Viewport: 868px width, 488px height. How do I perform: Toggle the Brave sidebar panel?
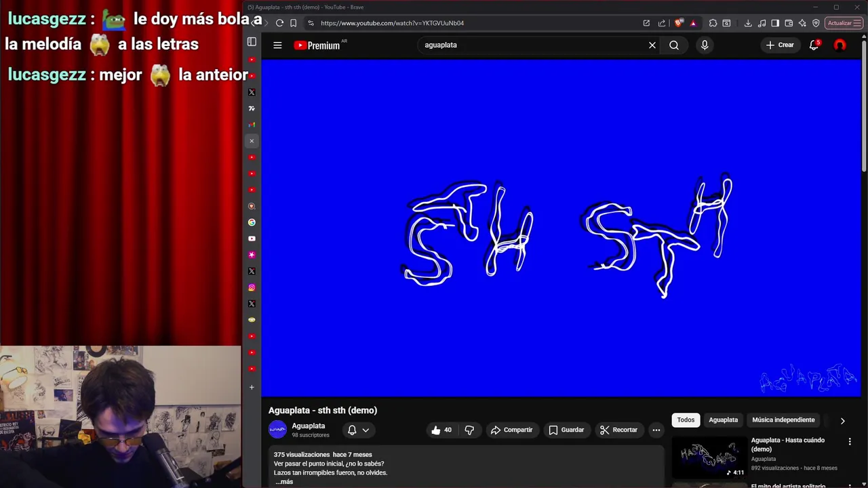pos(775,23)
